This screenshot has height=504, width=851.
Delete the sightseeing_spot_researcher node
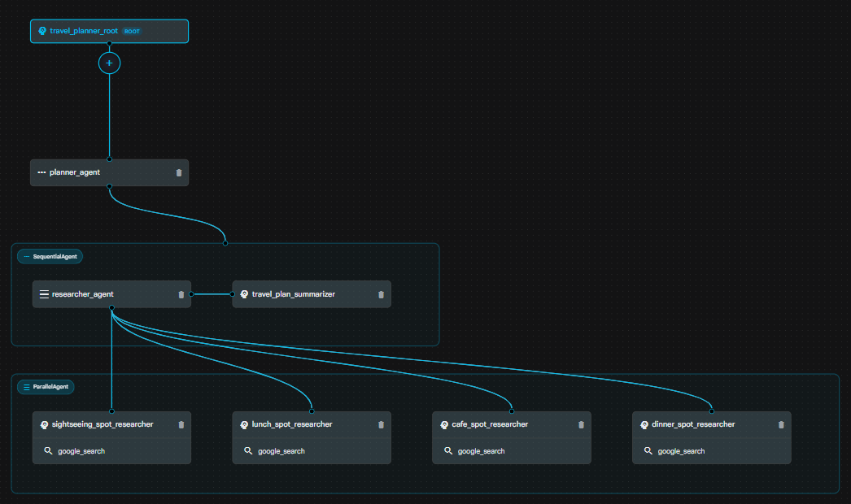pos(181,424)
